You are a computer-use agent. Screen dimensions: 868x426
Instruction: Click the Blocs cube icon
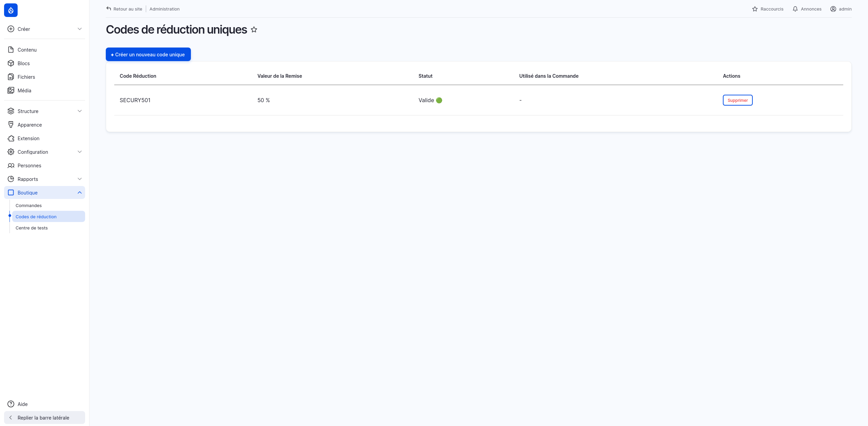[x=11, y=63]
